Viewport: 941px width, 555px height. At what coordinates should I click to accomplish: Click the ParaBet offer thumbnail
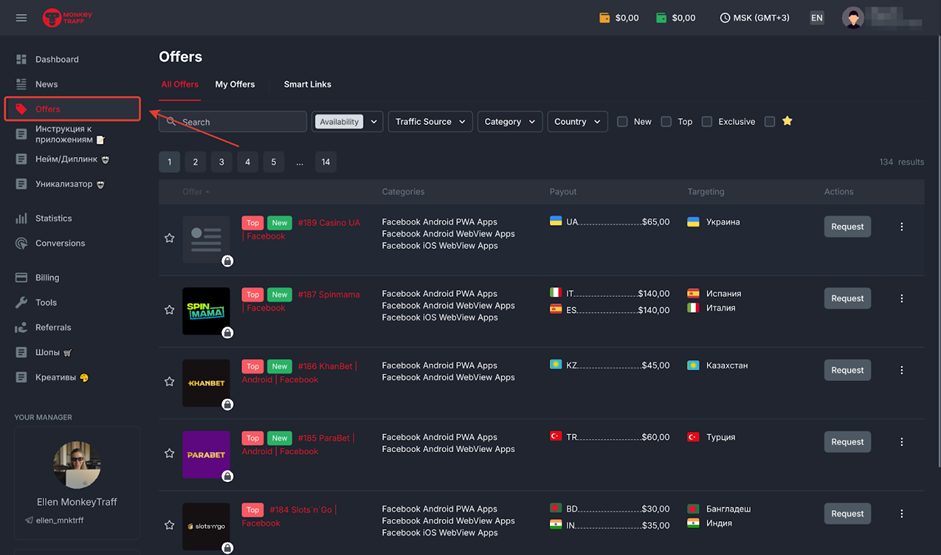point(206,455)
